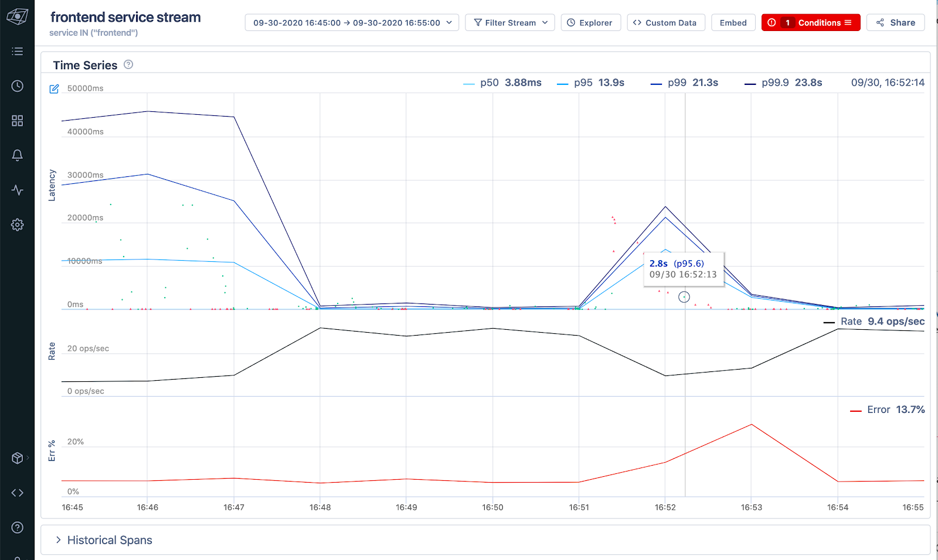Toggle the p95 legend entry
The height and width of the screenshot is (560, 938).
(x=591, y=83)
